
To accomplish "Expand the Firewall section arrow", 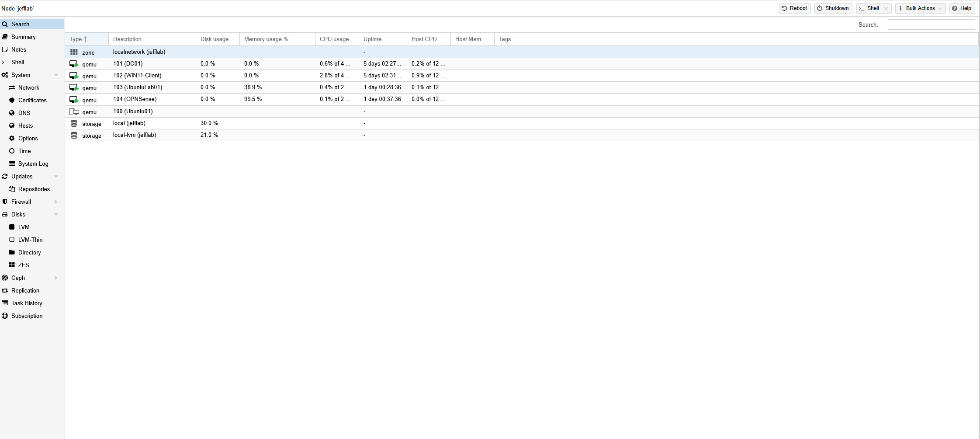I will (x=56, y=202).
